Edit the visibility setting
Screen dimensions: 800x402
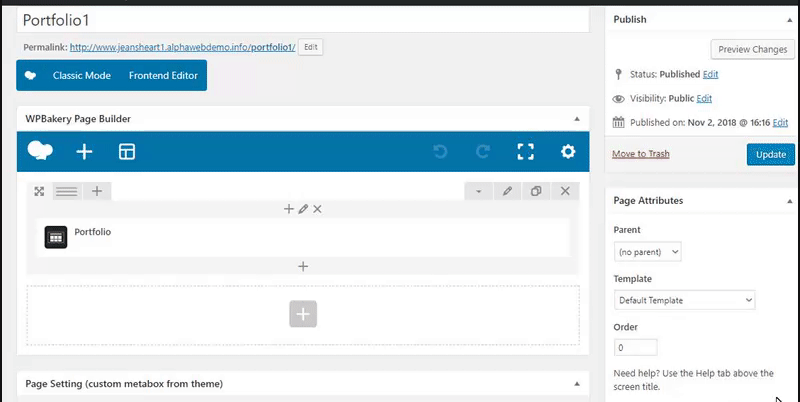click(704, 98)
